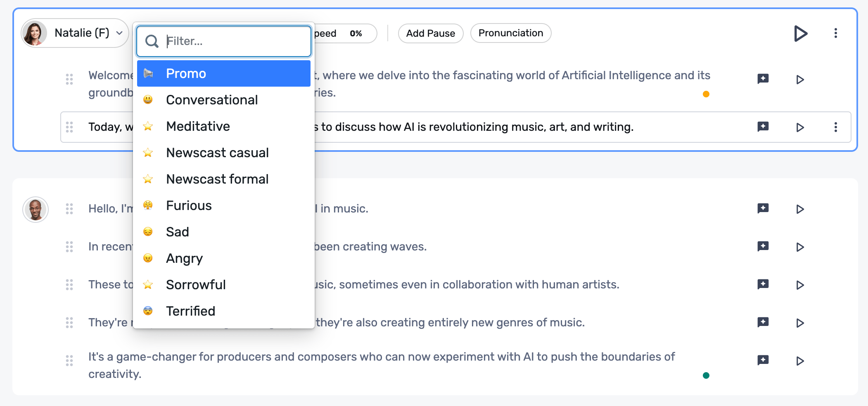The image size is (868, 406).
Task: Grab drag handle of 'These to' sentence
Action: tap(69, 285)
